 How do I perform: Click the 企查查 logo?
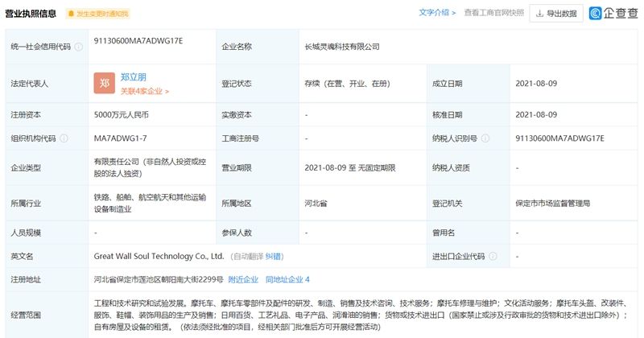click(x=613, y=13)
